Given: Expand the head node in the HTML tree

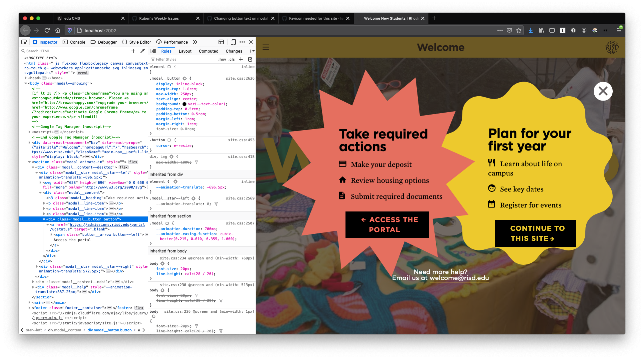Looking at the screenshot, I should point(26,78).
